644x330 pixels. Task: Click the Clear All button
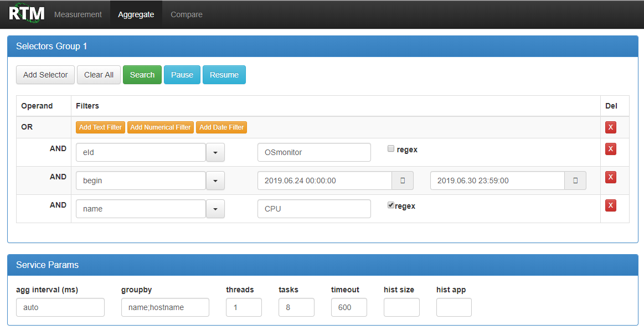point(99,75)
